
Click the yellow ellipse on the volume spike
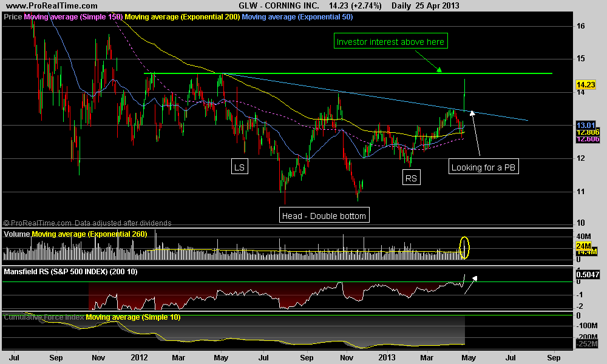click(464, 248)
